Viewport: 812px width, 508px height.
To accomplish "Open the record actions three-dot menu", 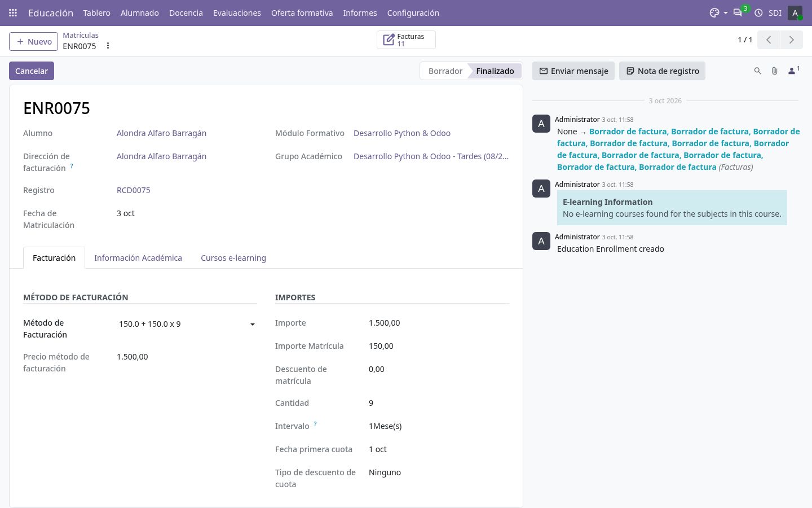I will pyautogui.click(x=108, y=46).
